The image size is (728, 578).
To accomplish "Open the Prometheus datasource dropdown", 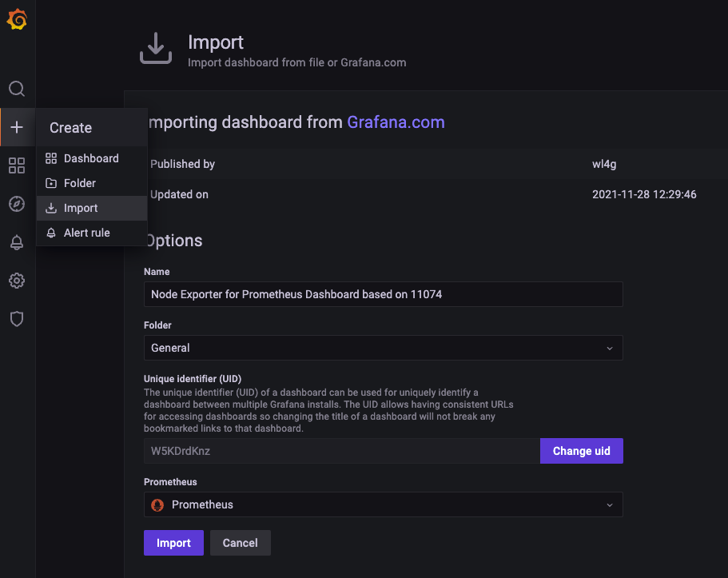I will click(x=383, y=504).
